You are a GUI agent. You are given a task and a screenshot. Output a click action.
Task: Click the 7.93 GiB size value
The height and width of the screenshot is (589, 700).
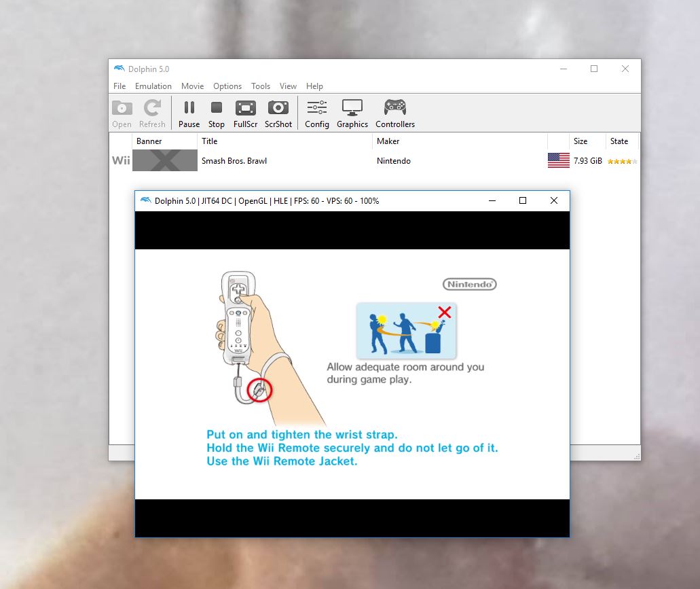click(x=587, y=161)
